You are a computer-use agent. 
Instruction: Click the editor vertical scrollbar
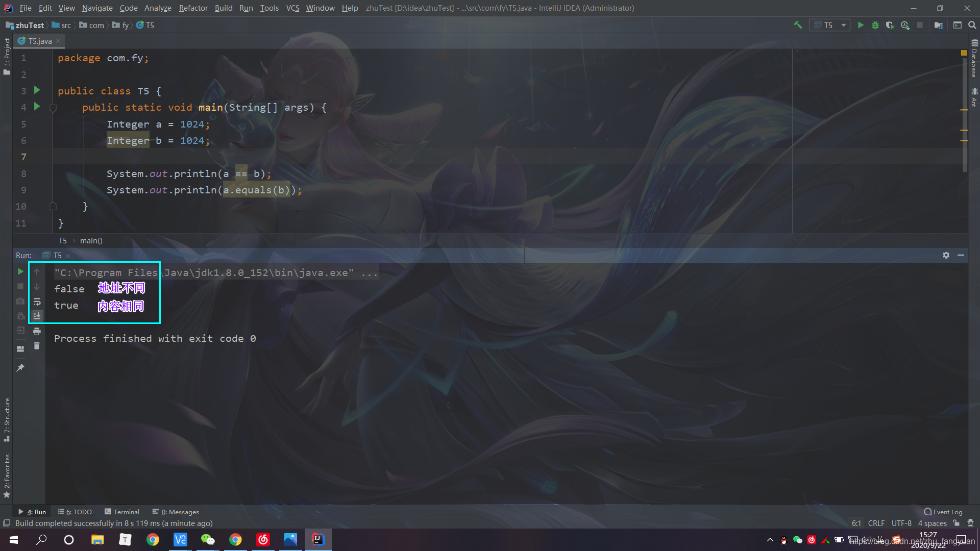click(965, 115)
